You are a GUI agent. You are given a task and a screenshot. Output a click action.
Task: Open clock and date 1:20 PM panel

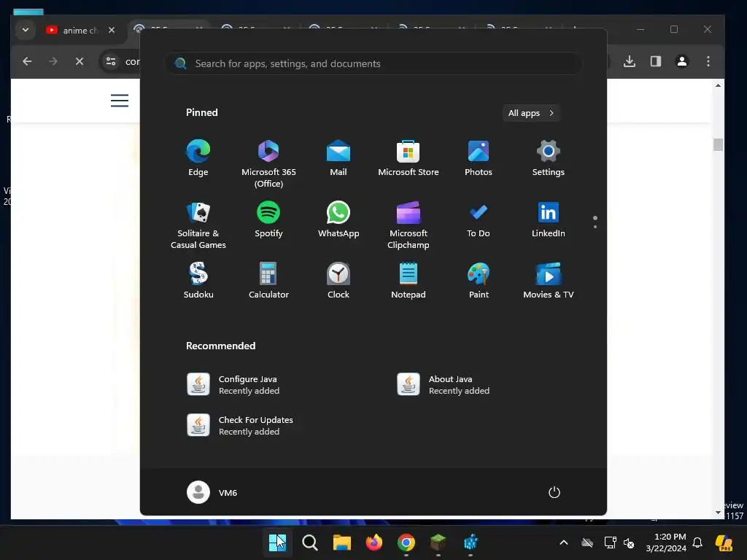pos(665,542)
